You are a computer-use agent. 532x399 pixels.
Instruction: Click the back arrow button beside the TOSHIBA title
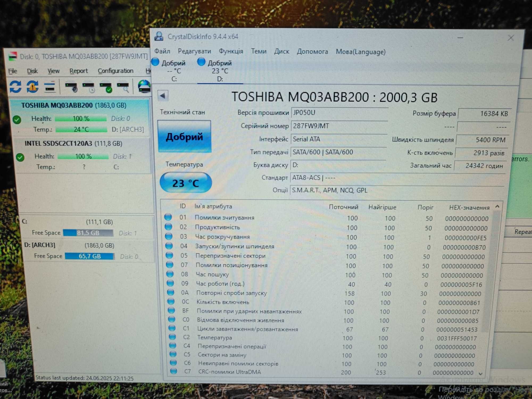163,95
